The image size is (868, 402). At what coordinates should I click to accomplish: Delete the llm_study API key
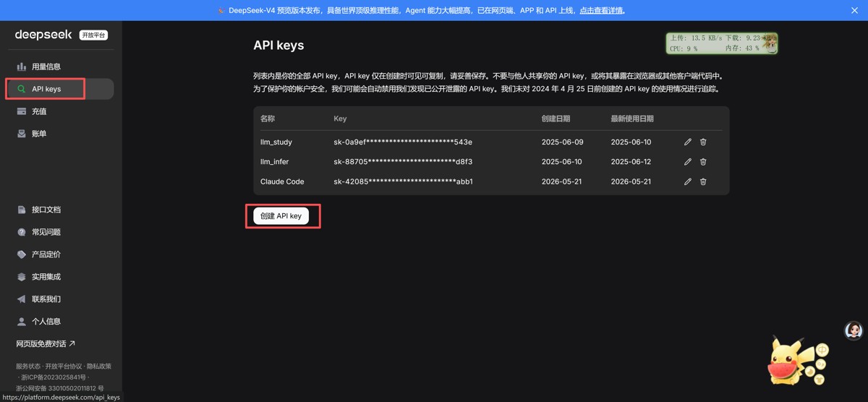tap(703, 142)
